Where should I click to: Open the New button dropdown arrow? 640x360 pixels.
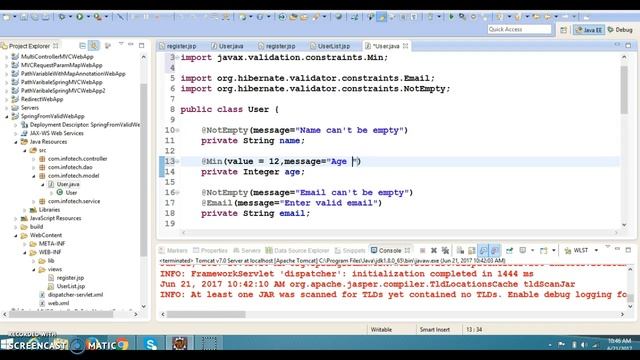tap(14, 17)
